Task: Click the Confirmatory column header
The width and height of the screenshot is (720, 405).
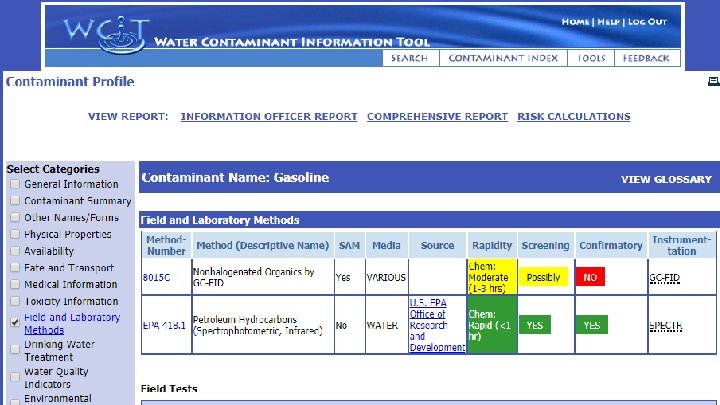Action: [x=611, y=245]
